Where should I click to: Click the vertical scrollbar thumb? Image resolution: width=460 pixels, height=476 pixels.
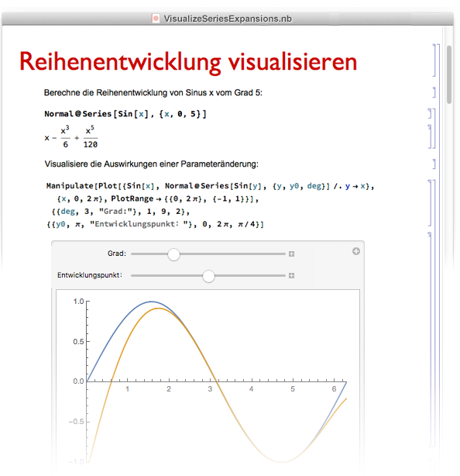click(x=449, y=74)
